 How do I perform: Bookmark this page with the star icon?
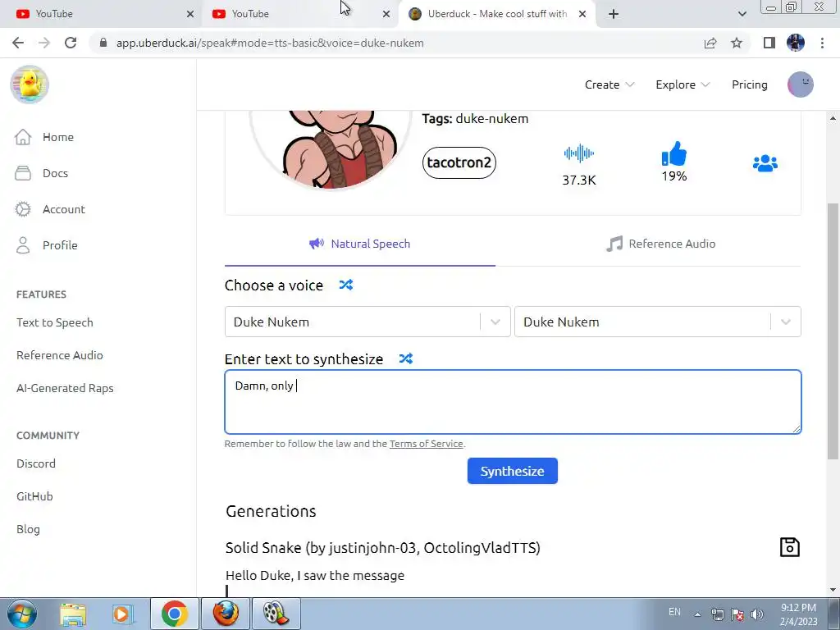point(737,43)
